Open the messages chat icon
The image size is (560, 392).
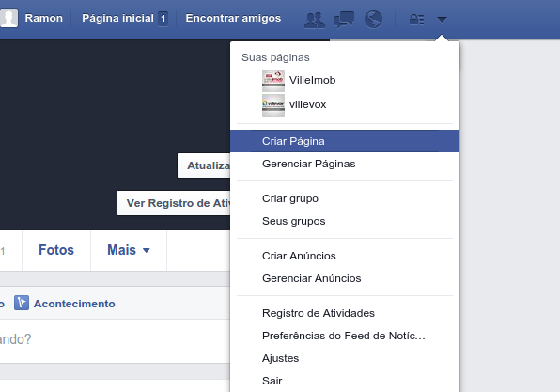tap(344, 20)
